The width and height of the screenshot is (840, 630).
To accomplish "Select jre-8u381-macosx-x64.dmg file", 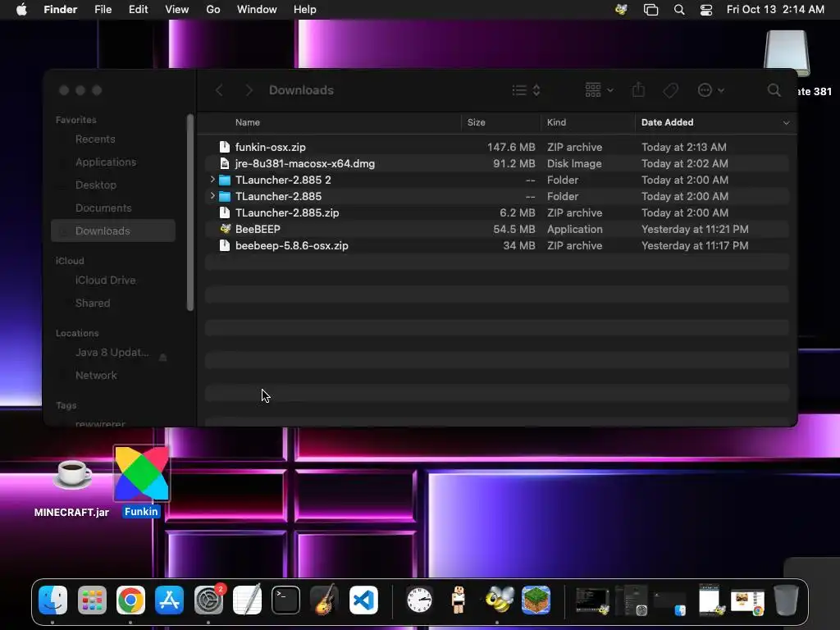I will pos(496,163).
